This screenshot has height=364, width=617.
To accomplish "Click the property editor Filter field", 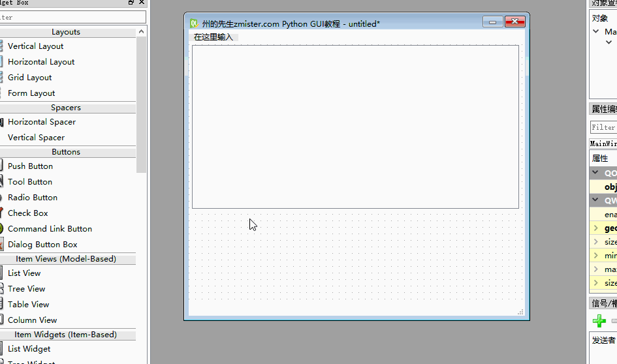I will (604, 127).
